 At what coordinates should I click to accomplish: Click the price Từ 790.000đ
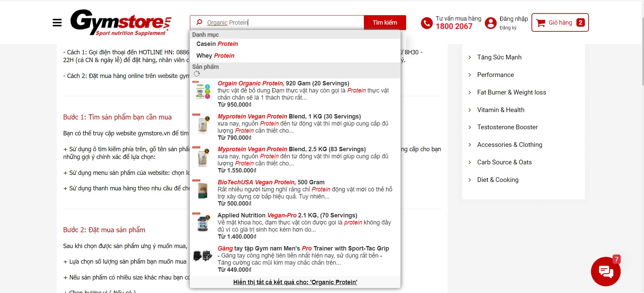(234, 138)
